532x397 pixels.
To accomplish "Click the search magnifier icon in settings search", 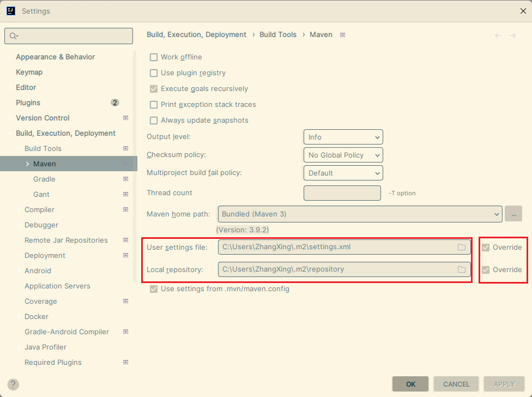I will [14, 36].
